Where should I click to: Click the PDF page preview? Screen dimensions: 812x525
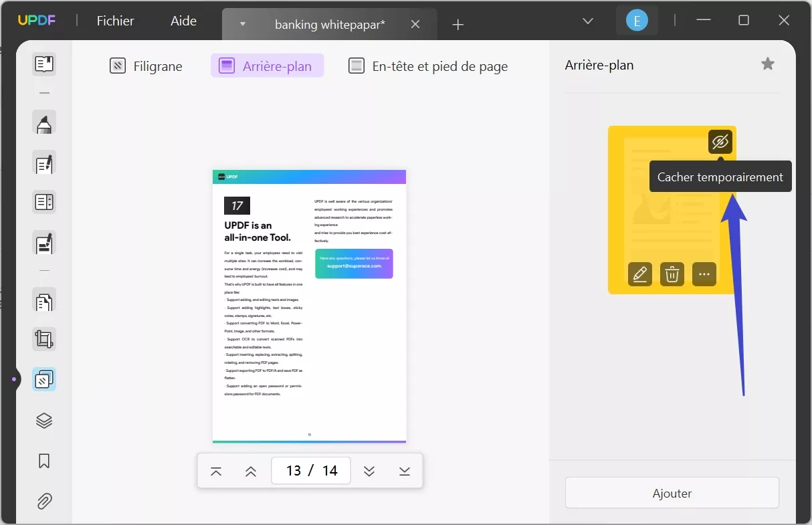[309, 306]
